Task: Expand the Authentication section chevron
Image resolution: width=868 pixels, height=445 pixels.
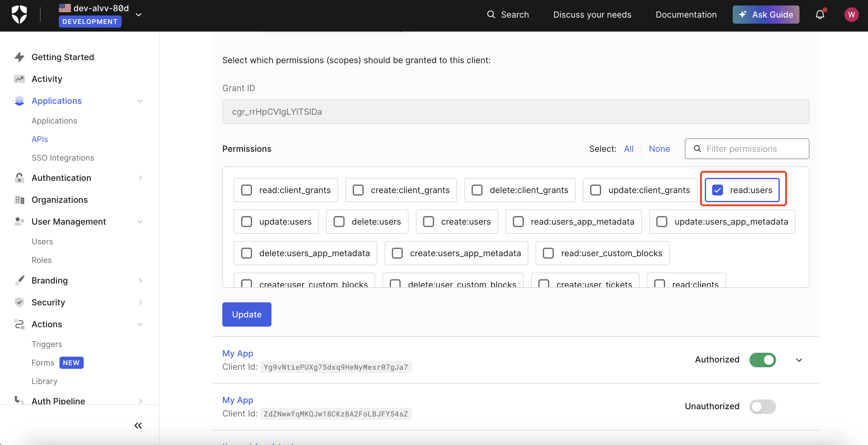Action: coord(140,178)
